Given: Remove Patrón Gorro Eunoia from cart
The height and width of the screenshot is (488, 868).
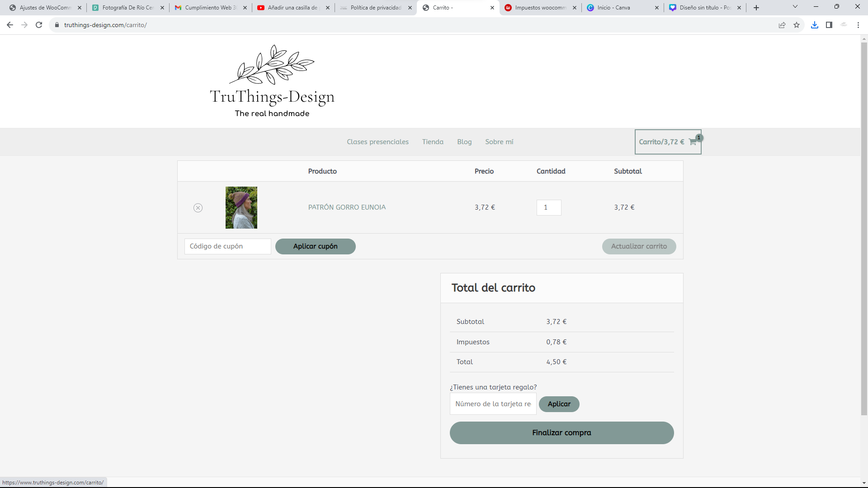Looking at the screenshot, I should (198, 208).
